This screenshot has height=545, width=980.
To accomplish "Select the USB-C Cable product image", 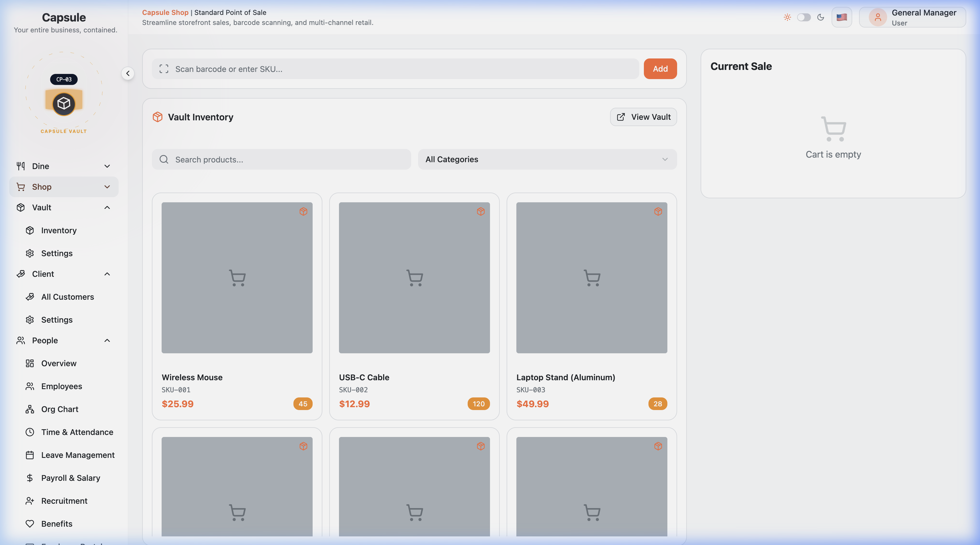I will click(x=414, y=278).
